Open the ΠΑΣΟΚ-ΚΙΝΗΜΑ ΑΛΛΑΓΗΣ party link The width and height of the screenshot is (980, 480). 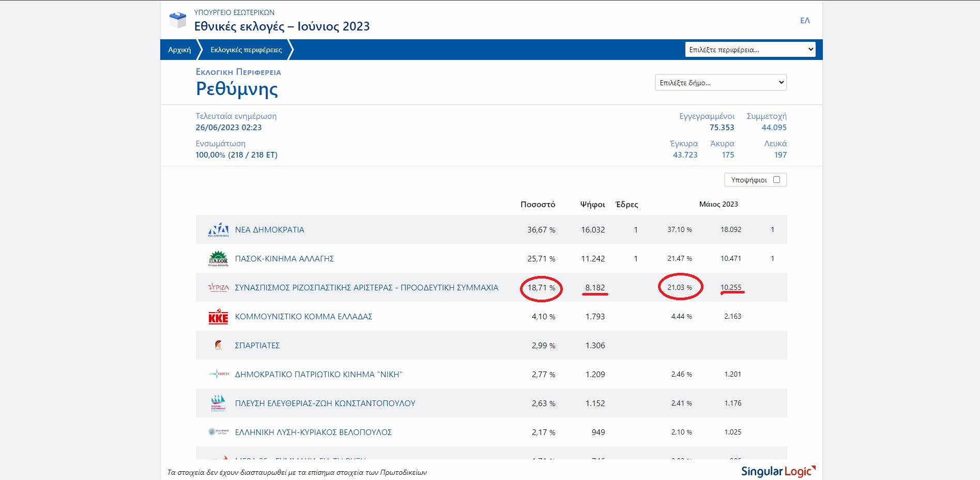click(284, 259)
